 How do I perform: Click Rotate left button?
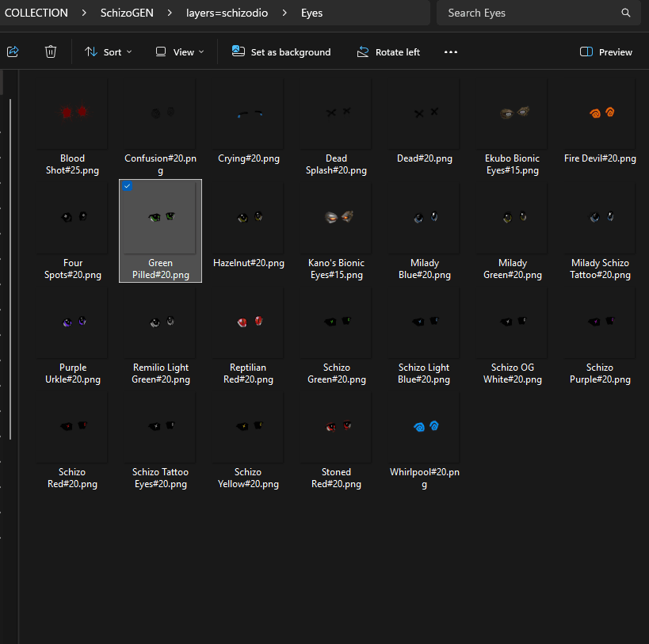pyautogui.click(x=388, y=52)
